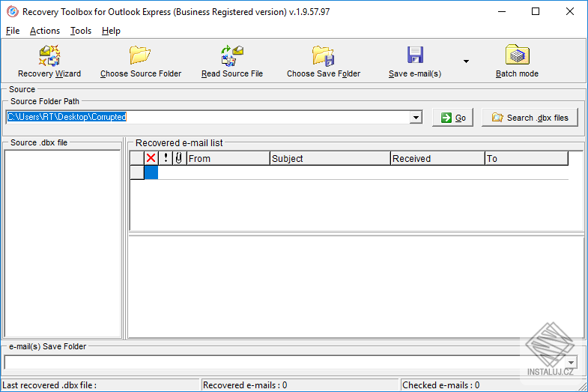
Task: Click the Go button
Action: click(452, 118)
